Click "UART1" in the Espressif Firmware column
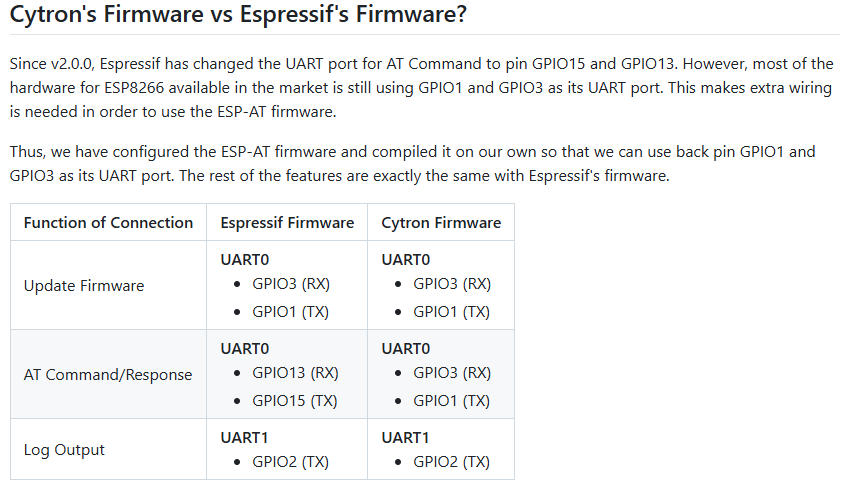 pos(244,437)
